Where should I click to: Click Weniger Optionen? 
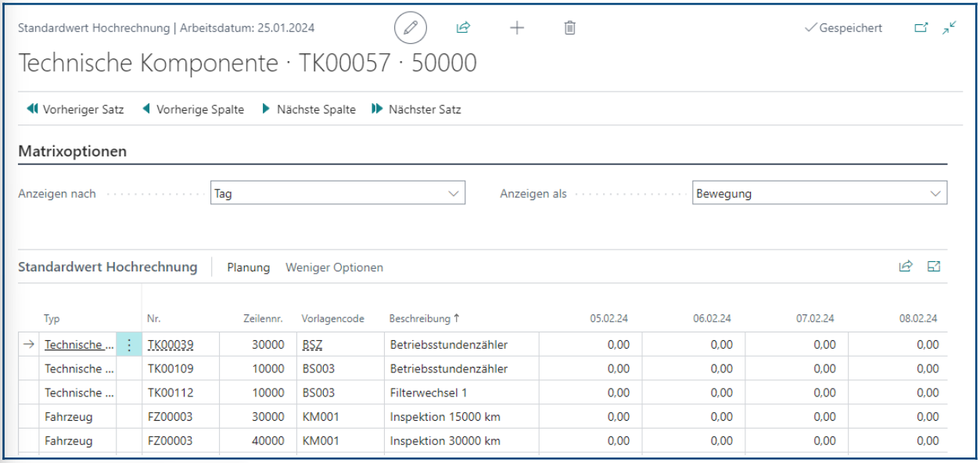pyautogui.click(x=335, y=267)
